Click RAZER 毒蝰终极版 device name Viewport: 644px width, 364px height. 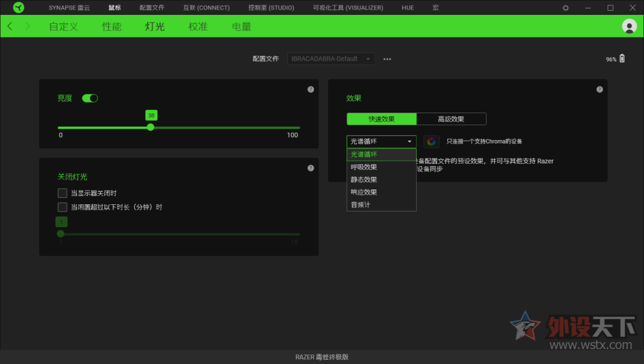tap(322, 357)
